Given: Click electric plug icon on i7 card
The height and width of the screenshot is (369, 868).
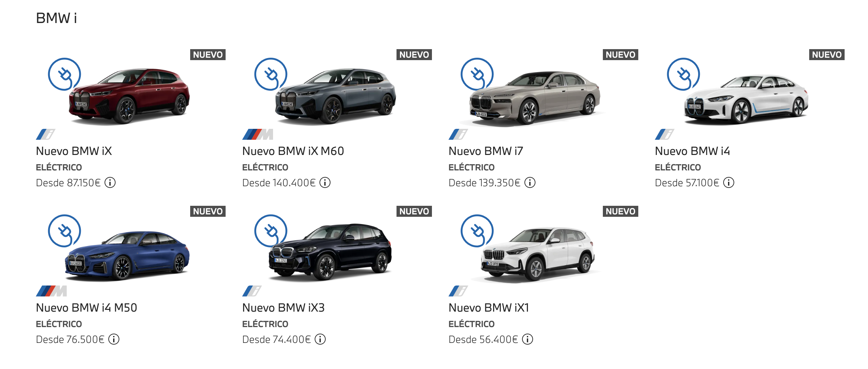Looking at the screenshot, I should coord(477,74).
